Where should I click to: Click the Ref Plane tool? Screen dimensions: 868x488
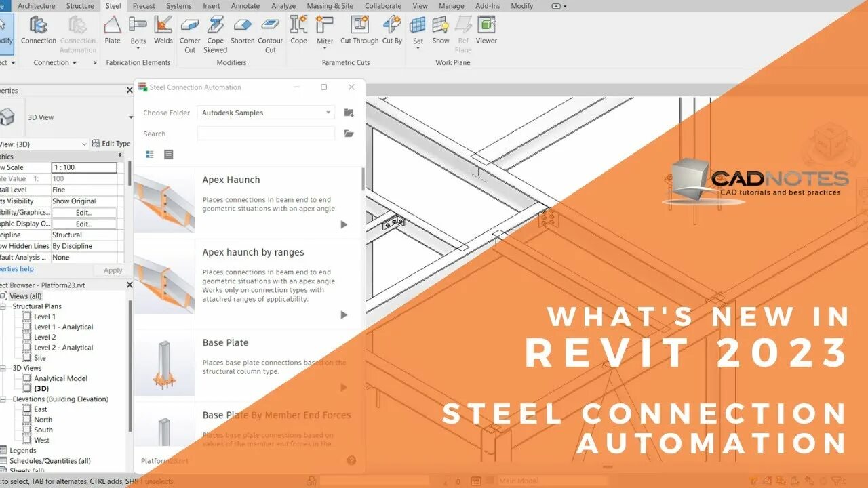point(463,34)
